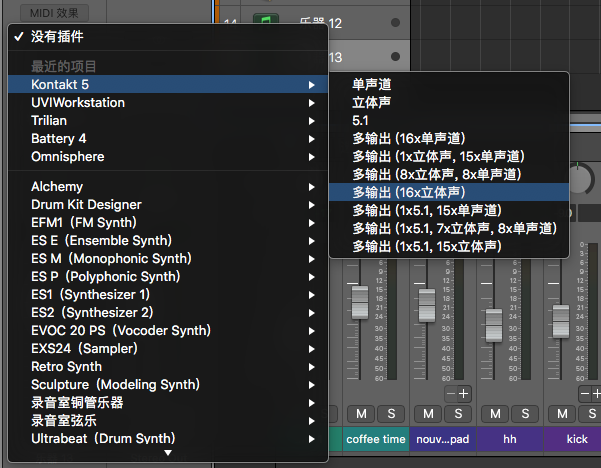Click the hh volume fader
The height and width of the screenshot is (468, 601).
click(x=494, y=325)
